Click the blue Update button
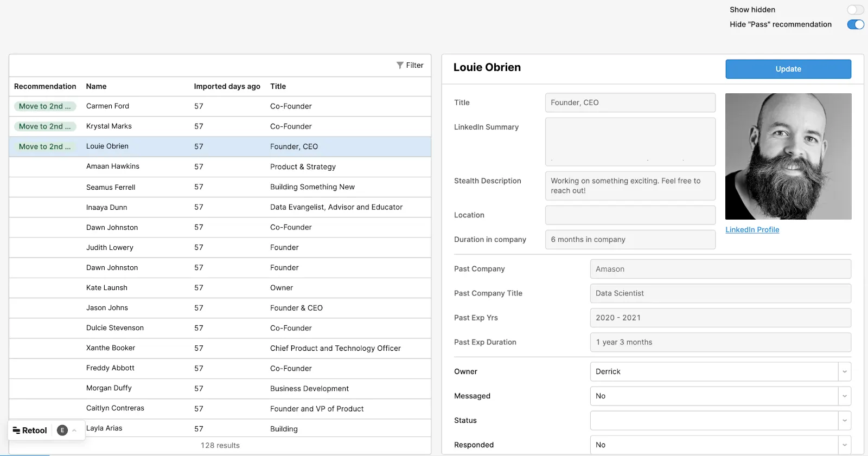 point(788,69)
